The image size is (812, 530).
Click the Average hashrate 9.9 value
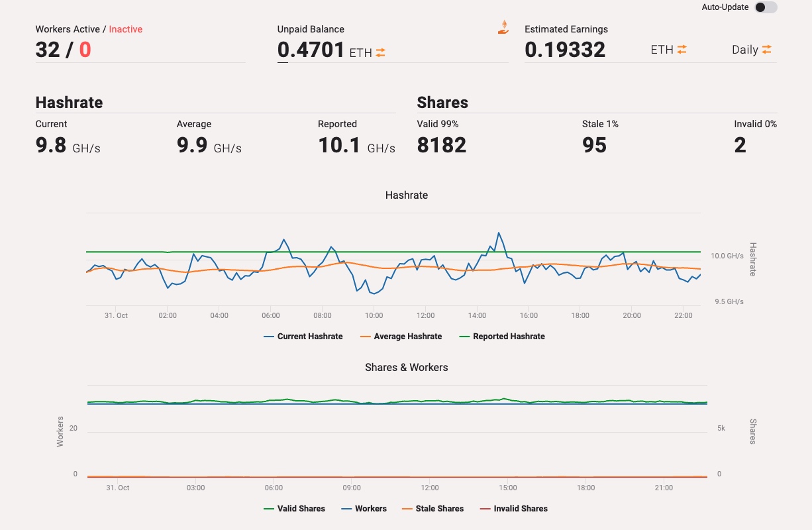pos(192,144)
